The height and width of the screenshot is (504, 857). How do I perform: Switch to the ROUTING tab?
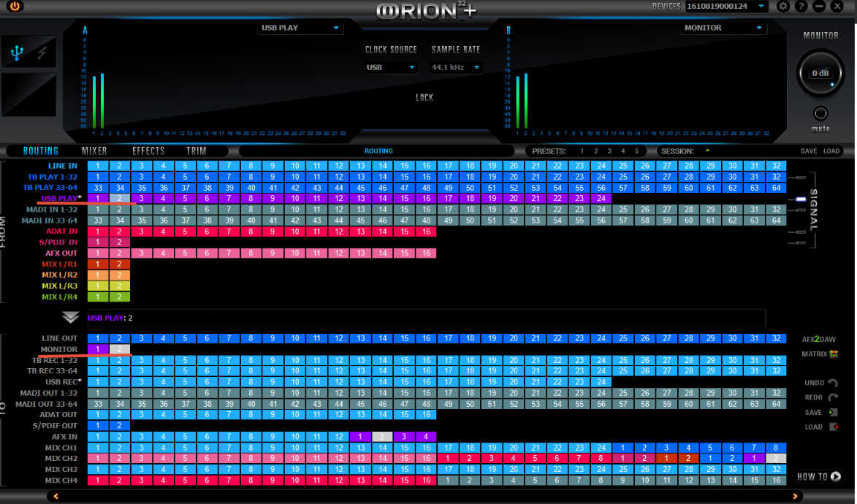41,151
